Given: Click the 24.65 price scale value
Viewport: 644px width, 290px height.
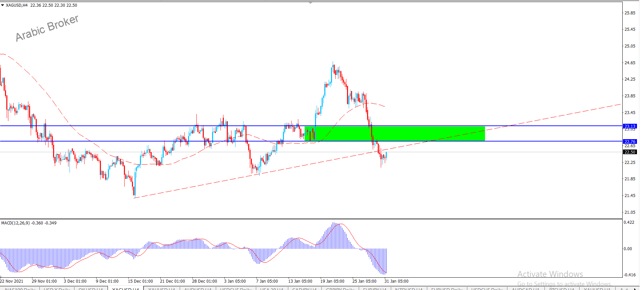Looking at the screenshot, I should 630,63.
